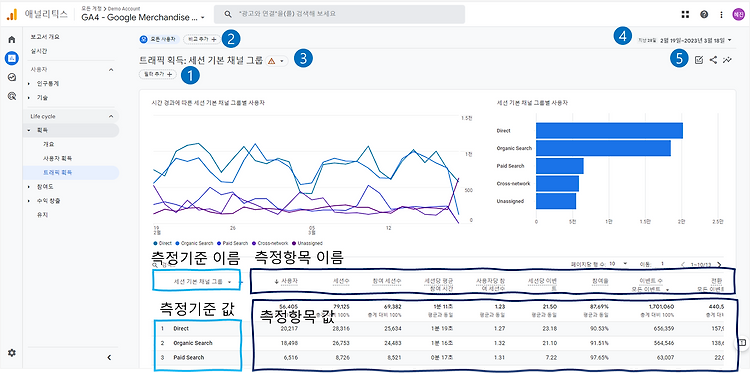Viewport: 750px width, 373px height.
Task: Click the 필터 추가 + button
Action: tap(157, 74)
